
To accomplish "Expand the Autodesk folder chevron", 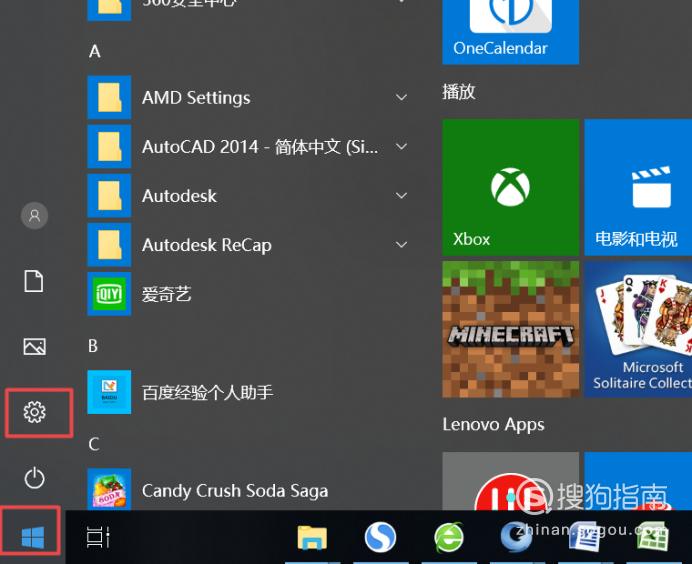I will (x=401, y=195).
